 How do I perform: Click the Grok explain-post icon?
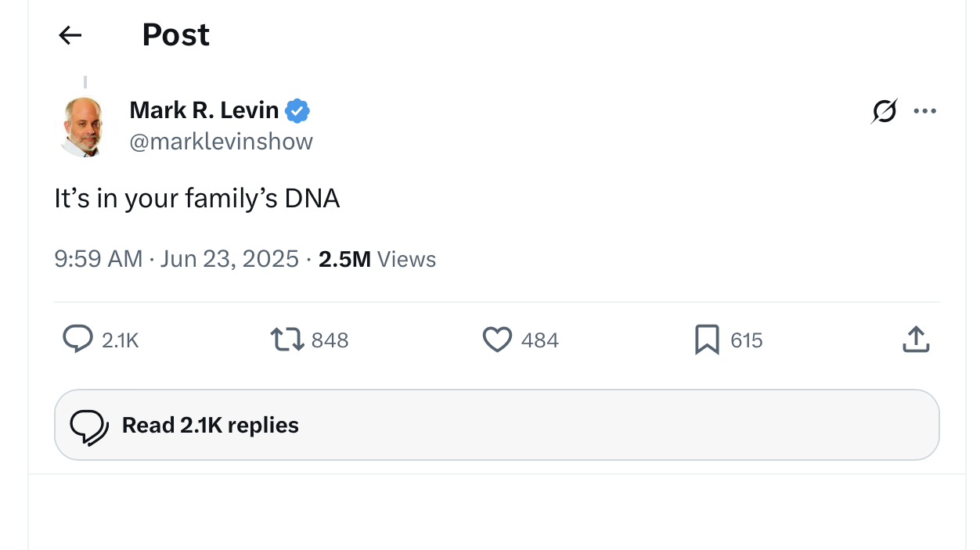click(x=884, y=111)
